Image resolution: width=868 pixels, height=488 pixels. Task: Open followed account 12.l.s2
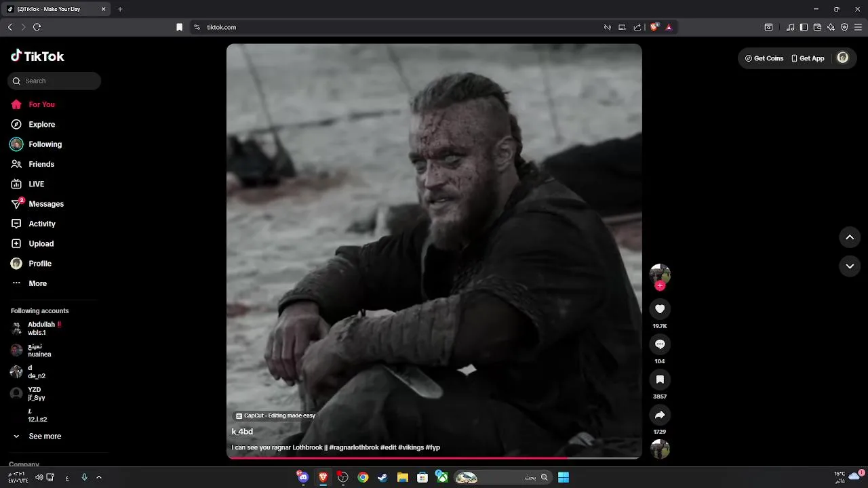37,415
